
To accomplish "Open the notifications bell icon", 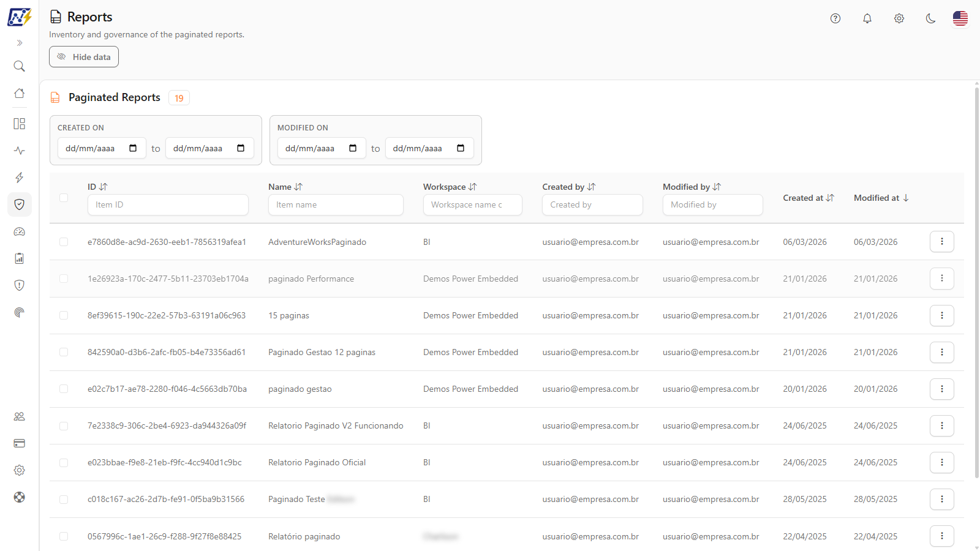I will pyautogui.click(x=867, y=18).
